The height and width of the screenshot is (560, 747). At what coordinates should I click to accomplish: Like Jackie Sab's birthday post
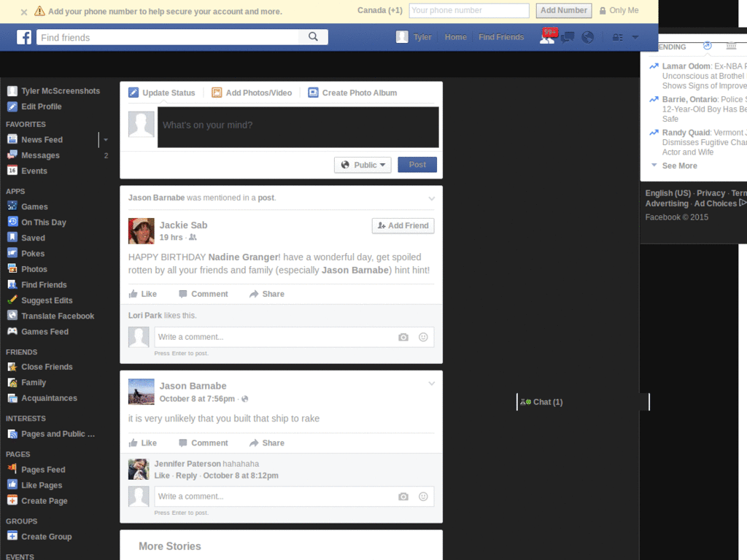coord(142,295)
